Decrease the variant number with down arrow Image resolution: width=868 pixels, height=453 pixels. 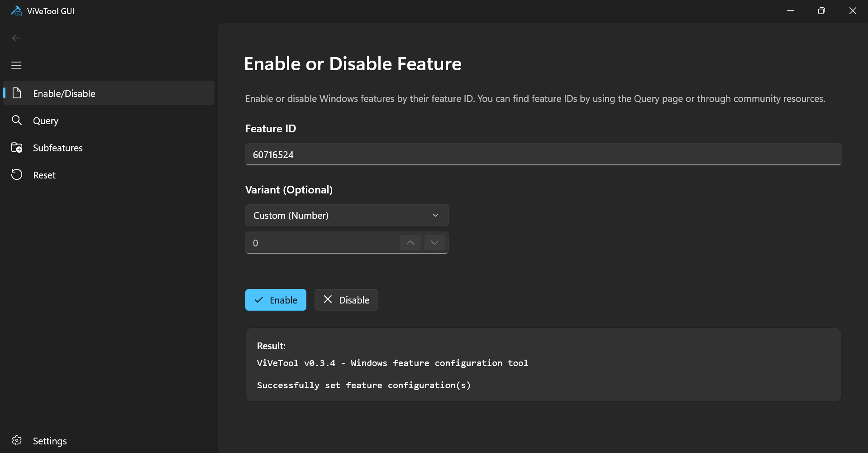(x=434, y=243)
